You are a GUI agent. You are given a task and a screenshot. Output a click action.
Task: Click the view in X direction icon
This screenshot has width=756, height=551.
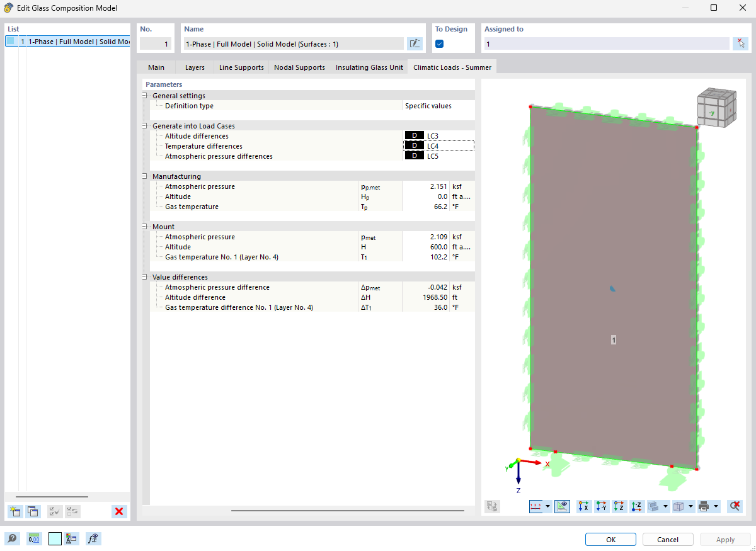tap(583, 506)
